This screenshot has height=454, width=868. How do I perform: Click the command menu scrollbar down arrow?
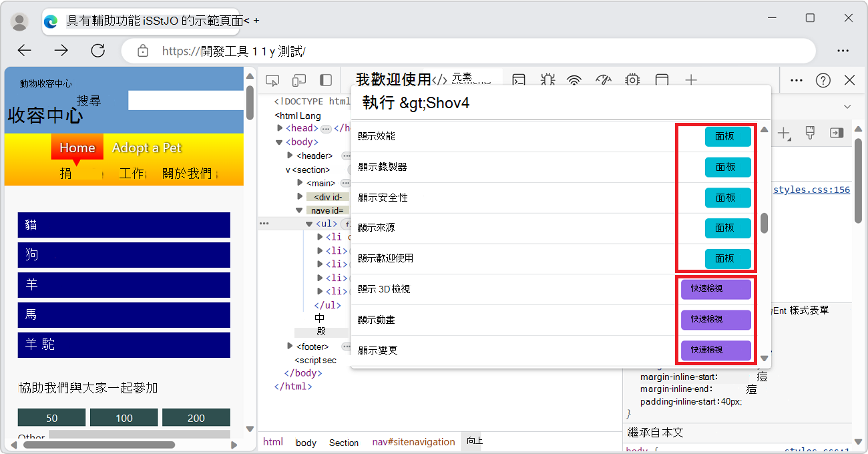click(765, 359)
